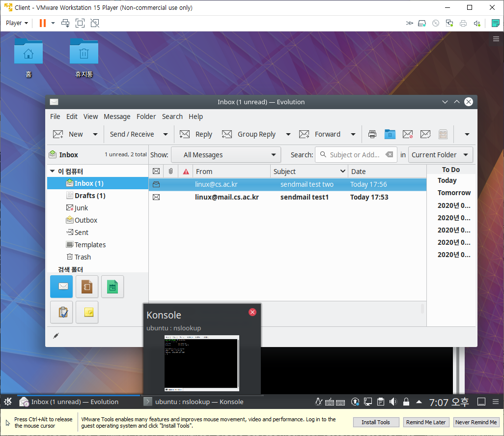Toggle read status of sendmail test1 message
The height and width of the screenshot is (436, 504).
(x=156, y=197)
